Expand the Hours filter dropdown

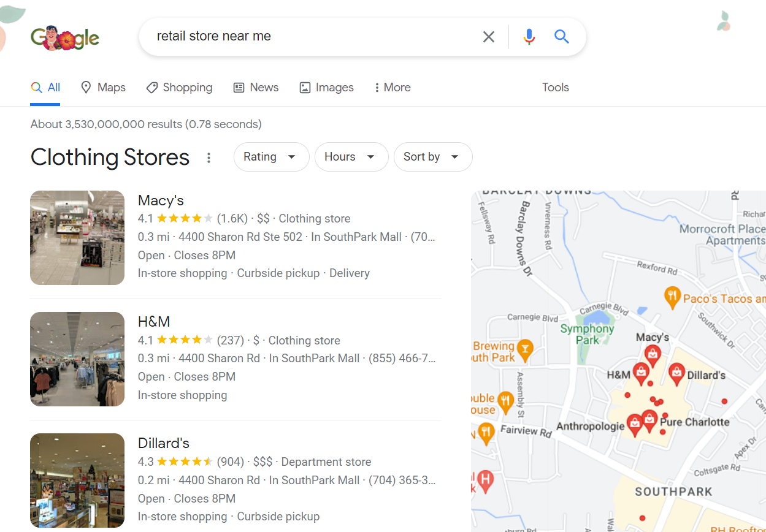click(x=351, y=157)
